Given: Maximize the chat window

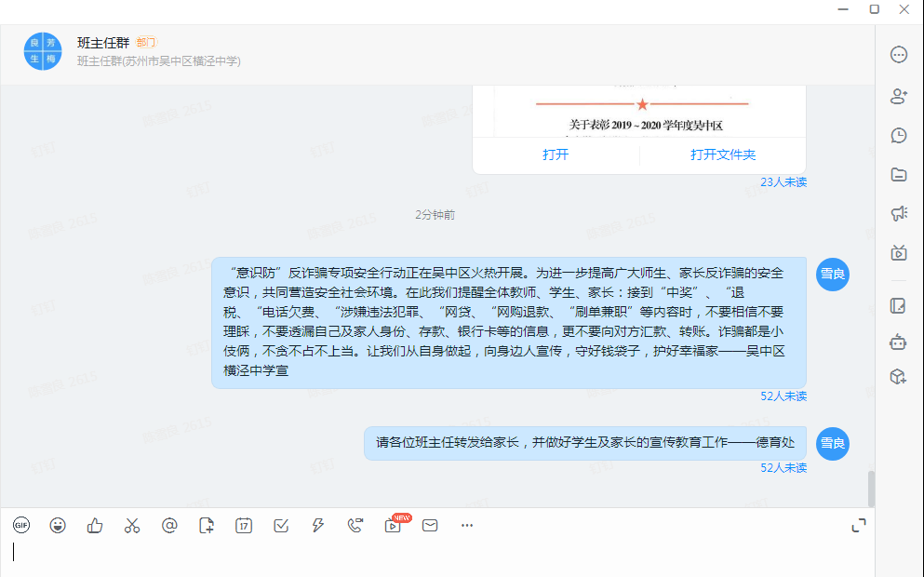Looking at the screenshot, I should tap(875, 9).
